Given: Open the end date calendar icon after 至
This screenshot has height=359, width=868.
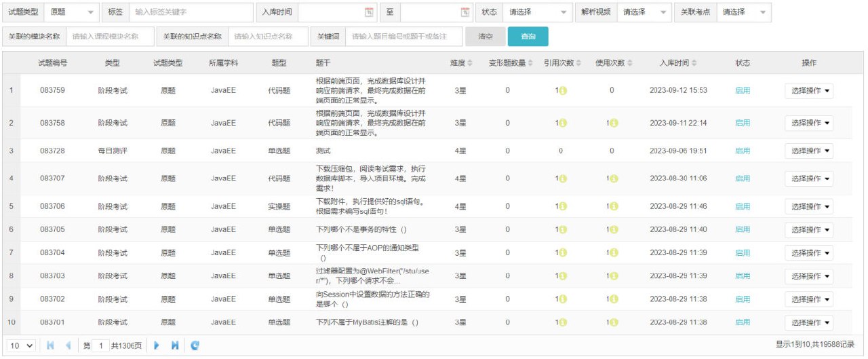Looking at the screenshot, I should click(465, 12).
